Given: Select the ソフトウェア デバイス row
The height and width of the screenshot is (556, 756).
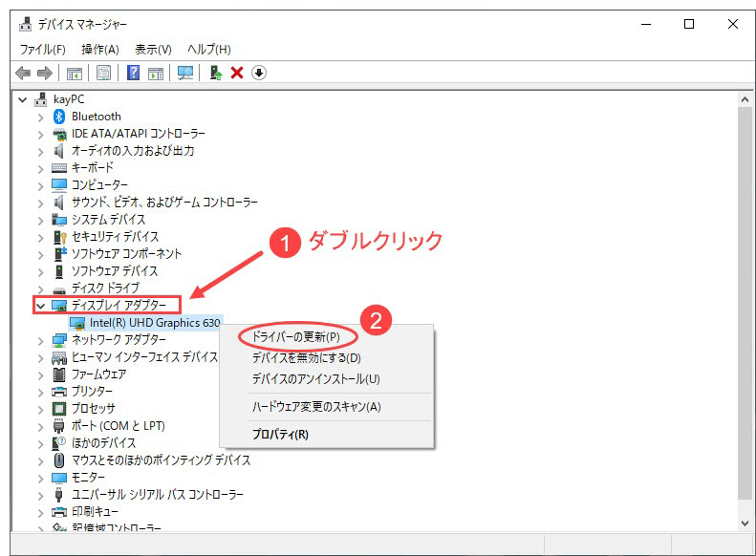Looking at the screenshot, I should [x=115, y=271].
